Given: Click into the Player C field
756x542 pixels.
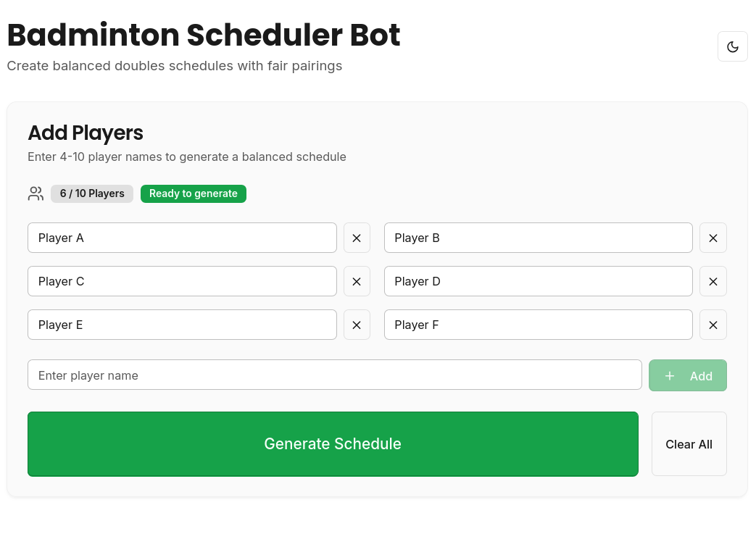Looking at the screenshot, I should point(182,281).
